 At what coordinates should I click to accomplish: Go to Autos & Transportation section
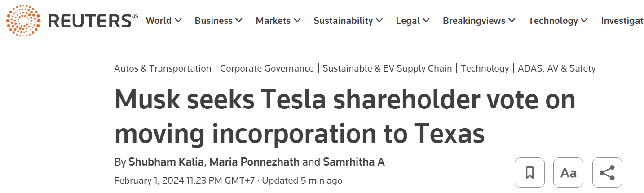pos(163,68)
